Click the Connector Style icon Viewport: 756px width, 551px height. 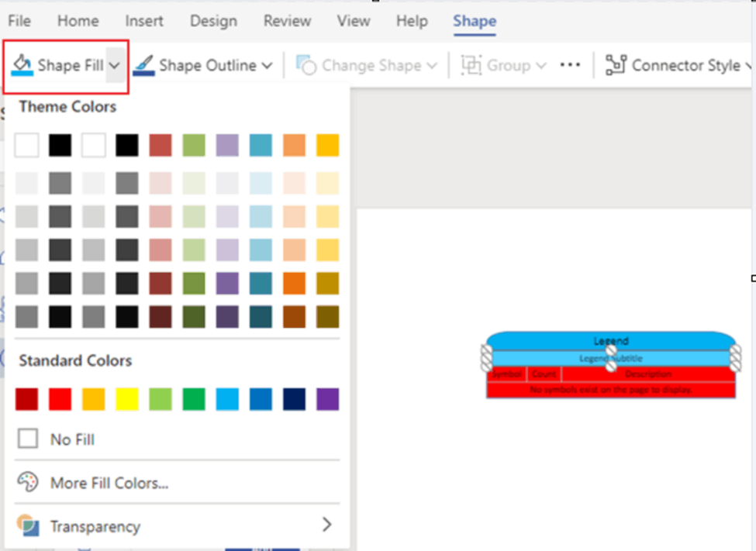coord(615,65)
